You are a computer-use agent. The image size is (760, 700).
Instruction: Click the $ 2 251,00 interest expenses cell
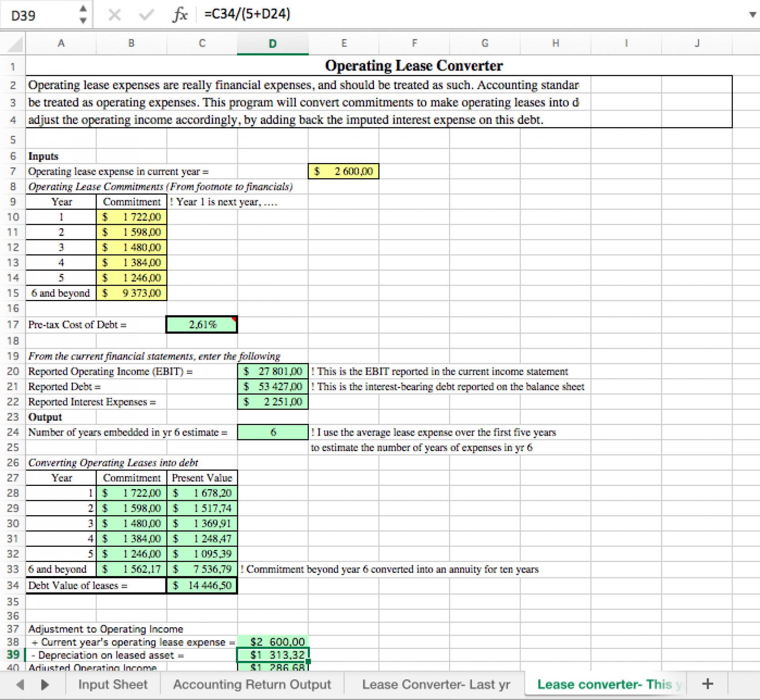pos(273,402)
